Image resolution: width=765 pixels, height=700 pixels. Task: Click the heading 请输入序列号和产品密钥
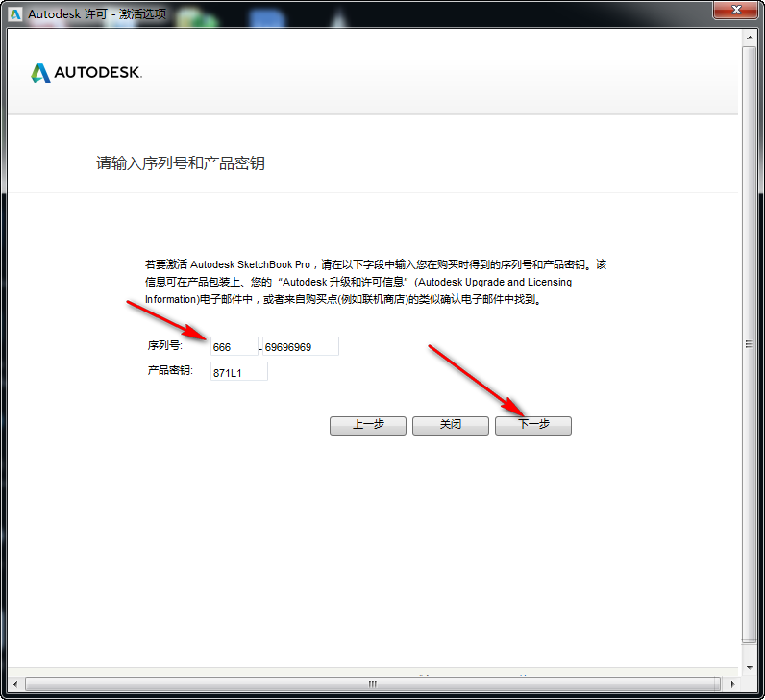[x=181, y=163]
